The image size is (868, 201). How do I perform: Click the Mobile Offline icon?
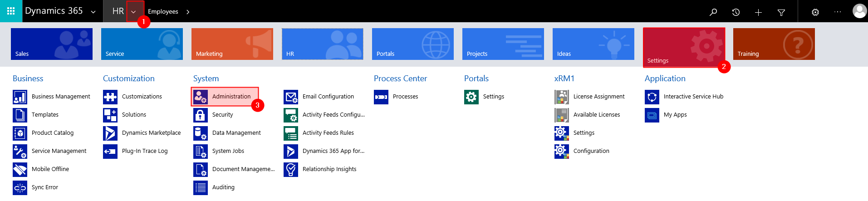[20, 170]
